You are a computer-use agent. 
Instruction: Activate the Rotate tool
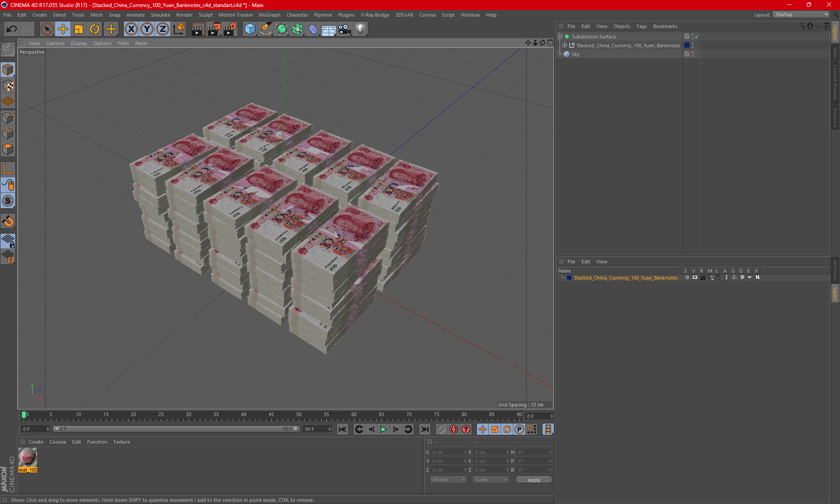(x=94, y=29)
